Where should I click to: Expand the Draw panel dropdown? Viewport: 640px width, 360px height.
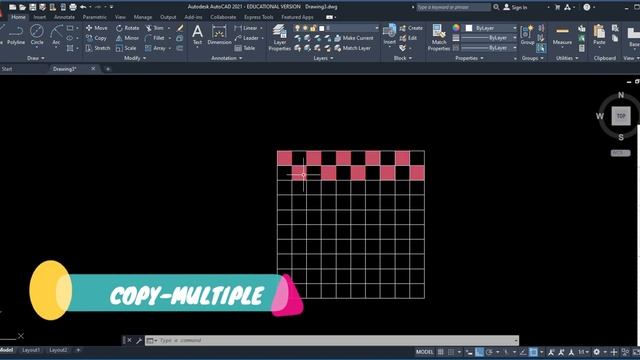tap(36, 58)
